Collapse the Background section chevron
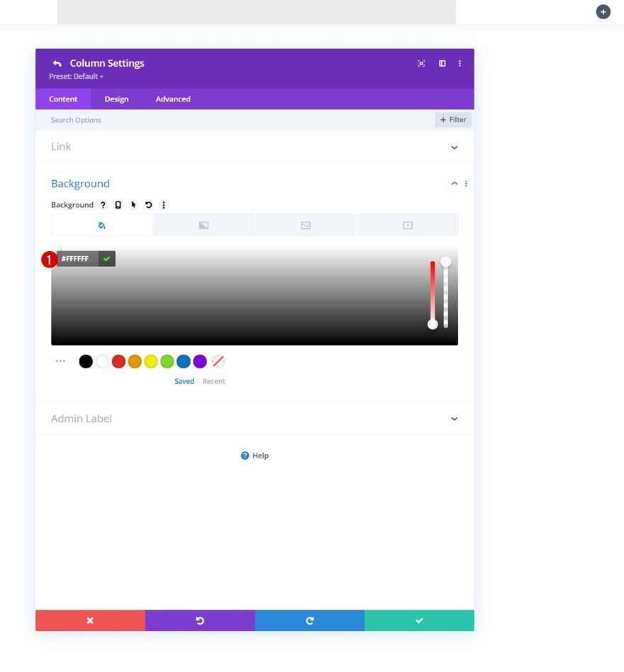The width and height of the screenshot is (624, 672). (x=454, y=183)
